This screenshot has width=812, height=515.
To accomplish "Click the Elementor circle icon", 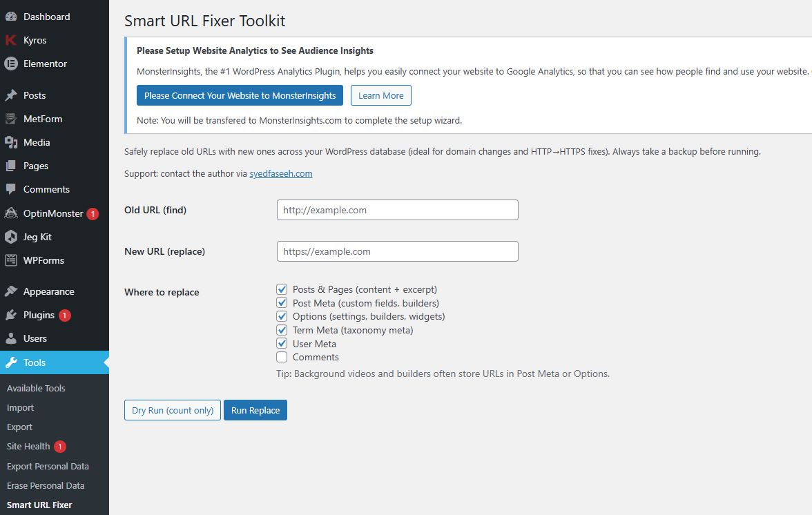I will (x=11, y=64).
